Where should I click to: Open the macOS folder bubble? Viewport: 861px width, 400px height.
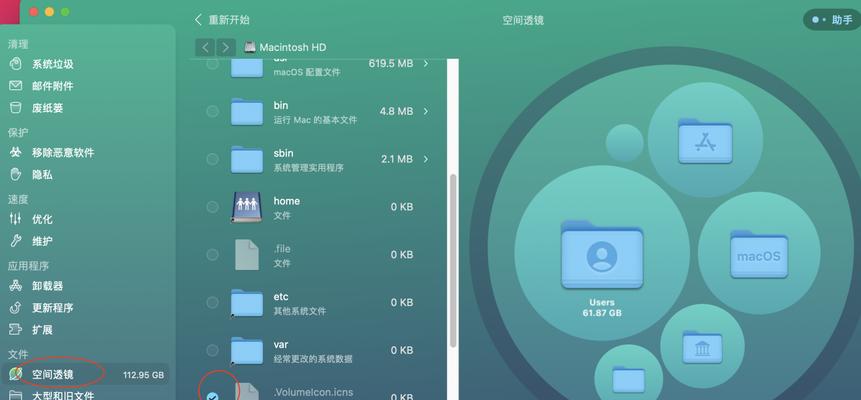759,253
